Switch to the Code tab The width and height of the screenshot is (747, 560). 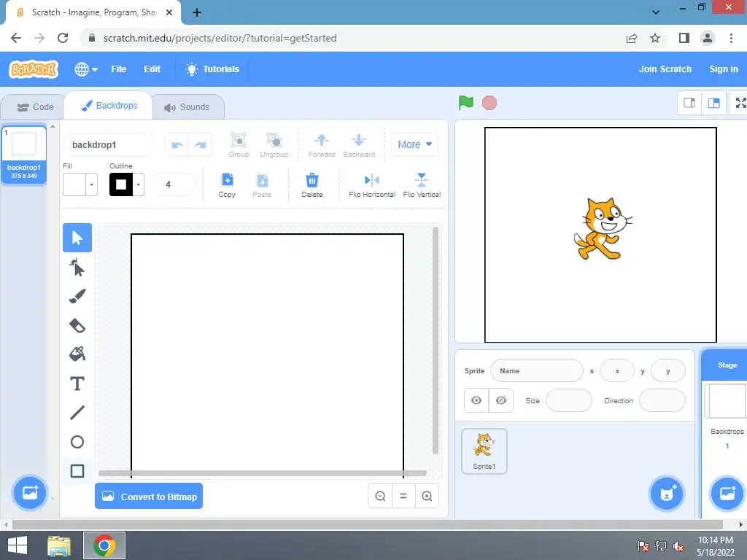[35, 107]
